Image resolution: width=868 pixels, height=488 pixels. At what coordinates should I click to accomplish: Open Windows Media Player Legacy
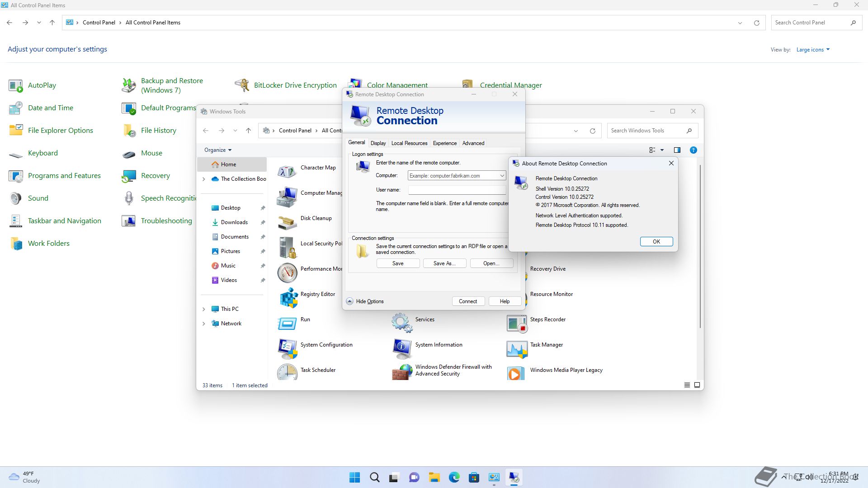coord(555,373)
